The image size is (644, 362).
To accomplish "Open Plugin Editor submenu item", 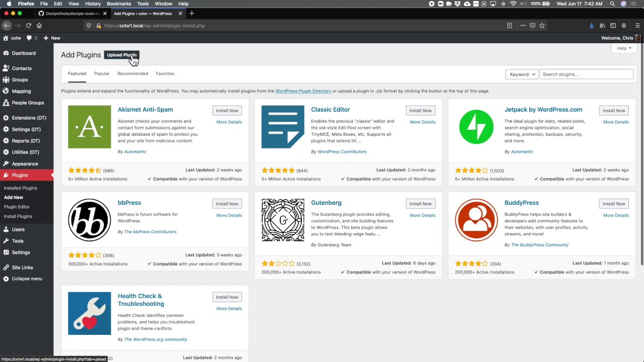I will tap(17, 207).
